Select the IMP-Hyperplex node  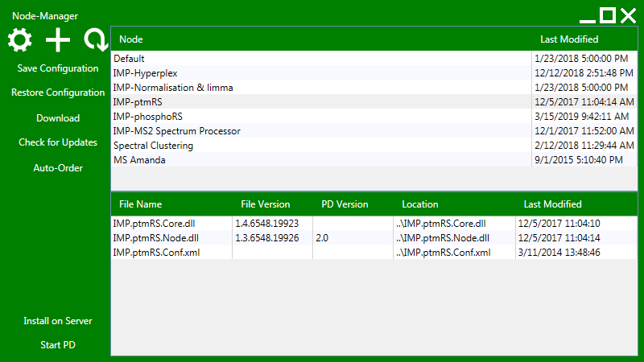(x=374, y=73)
